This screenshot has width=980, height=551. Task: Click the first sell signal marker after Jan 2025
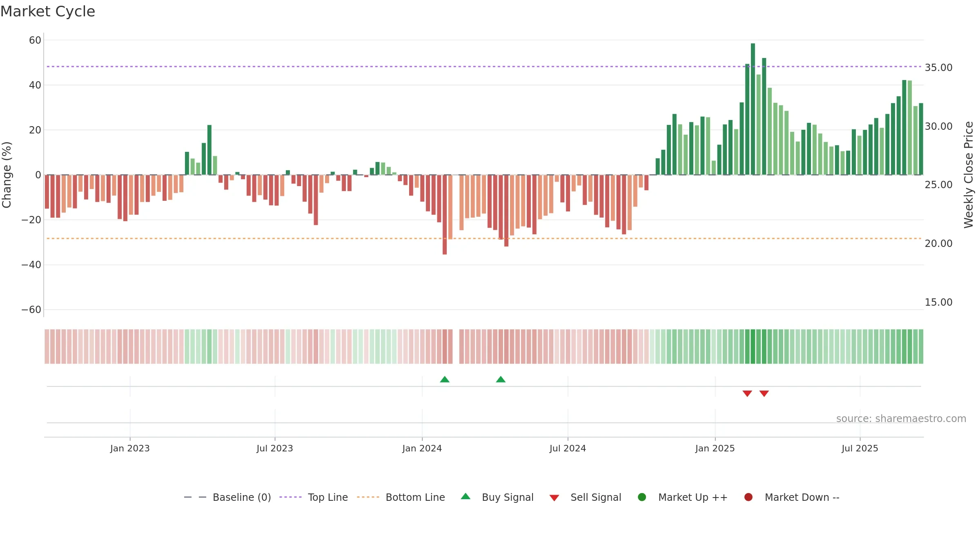tap(747, 393)
